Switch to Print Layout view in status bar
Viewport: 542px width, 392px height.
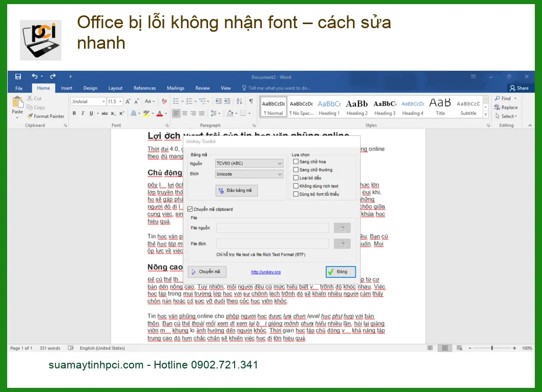tap(445, 348)
